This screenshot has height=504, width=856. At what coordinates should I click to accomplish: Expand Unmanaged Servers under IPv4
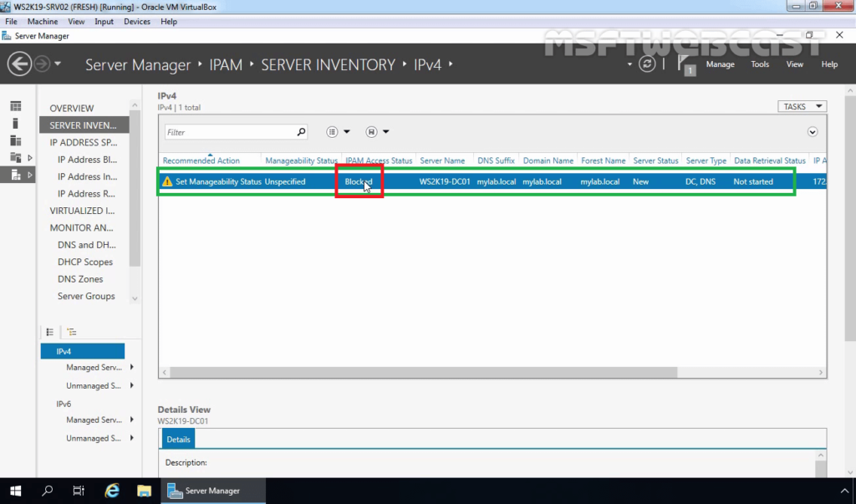(x=131, y=385)
